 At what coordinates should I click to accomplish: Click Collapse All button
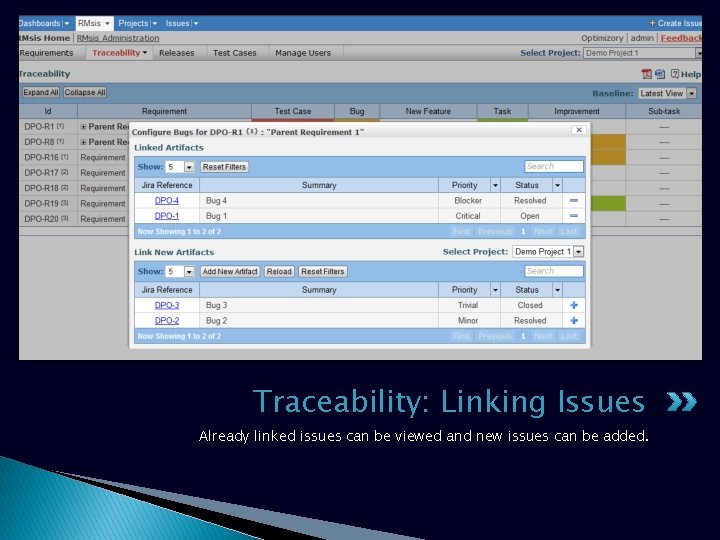[x=85, y=92]
